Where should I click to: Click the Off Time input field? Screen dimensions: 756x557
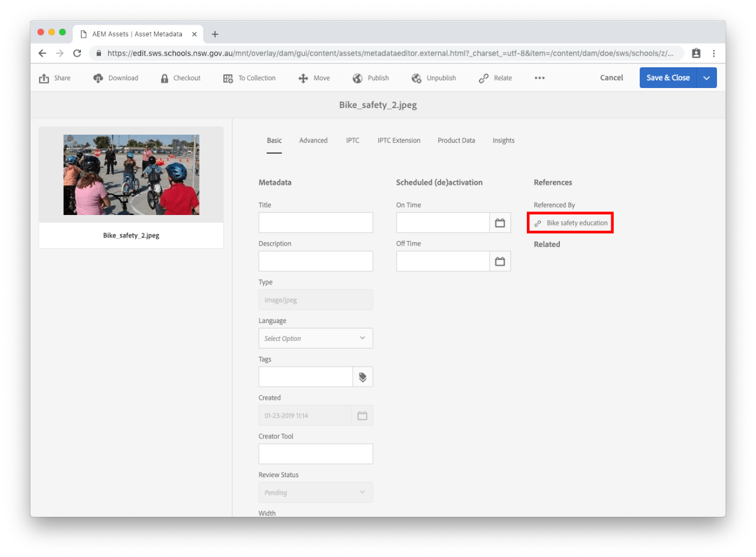click(x=443, y=261)
